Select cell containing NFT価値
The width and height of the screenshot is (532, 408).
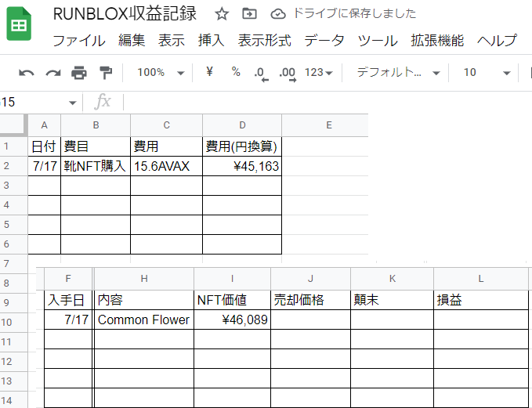pos(233,300)
